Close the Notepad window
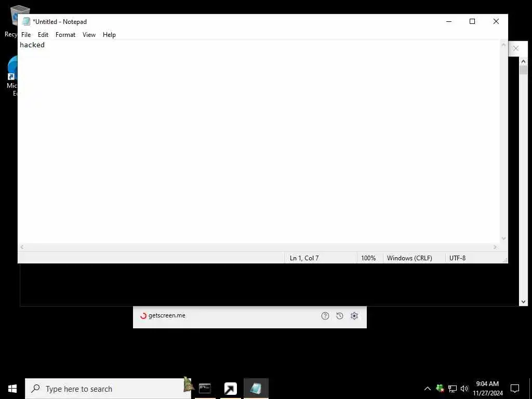This screenshot has height=399, width=532. coord(496,21)
